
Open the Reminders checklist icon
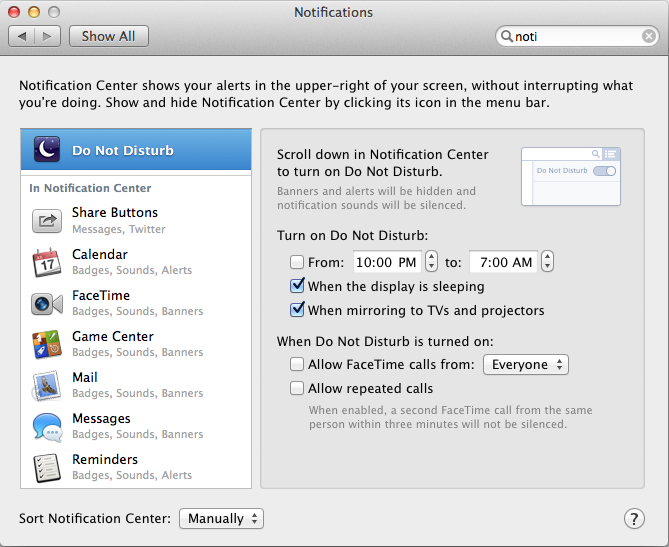pyautogui.click(x=47, y=467)
